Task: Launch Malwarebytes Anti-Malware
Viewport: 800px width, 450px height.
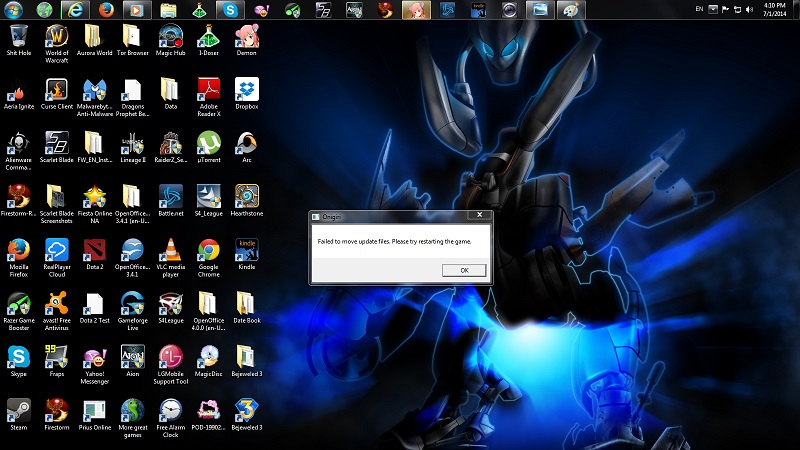Action: pos(94,97)
